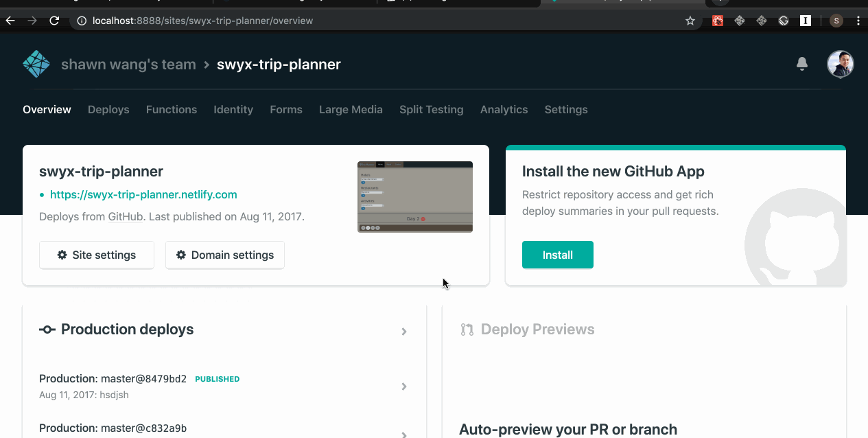Click the browser forward arrow
This screenshot has width=868, height=438.
coord(32,21)
